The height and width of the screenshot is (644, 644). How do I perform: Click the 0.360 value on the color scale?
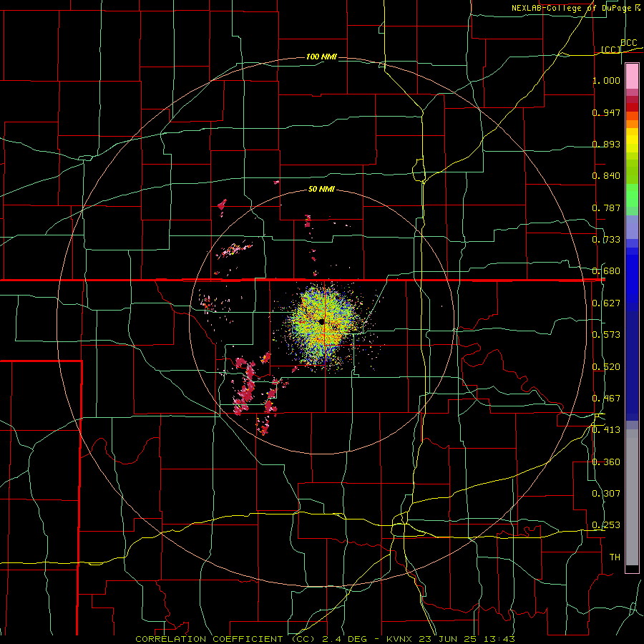click(x=606, y=462)
